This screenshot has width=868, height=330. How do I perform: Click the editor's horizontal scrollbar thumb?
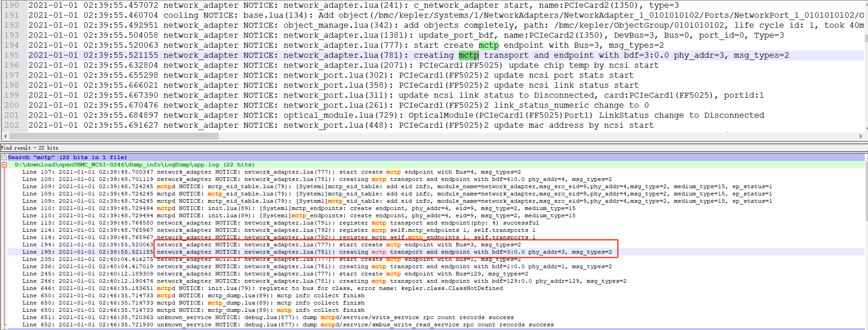coord(114,136)
